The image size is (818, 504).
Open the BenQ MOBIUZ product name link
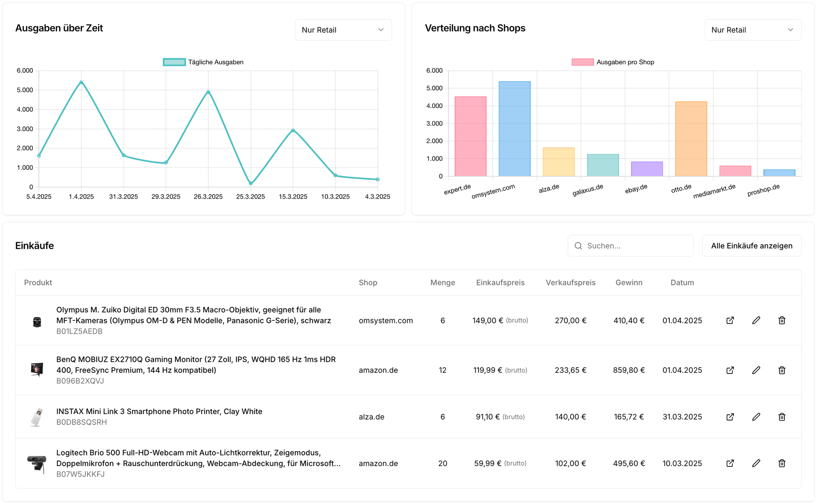pos(196,365)
